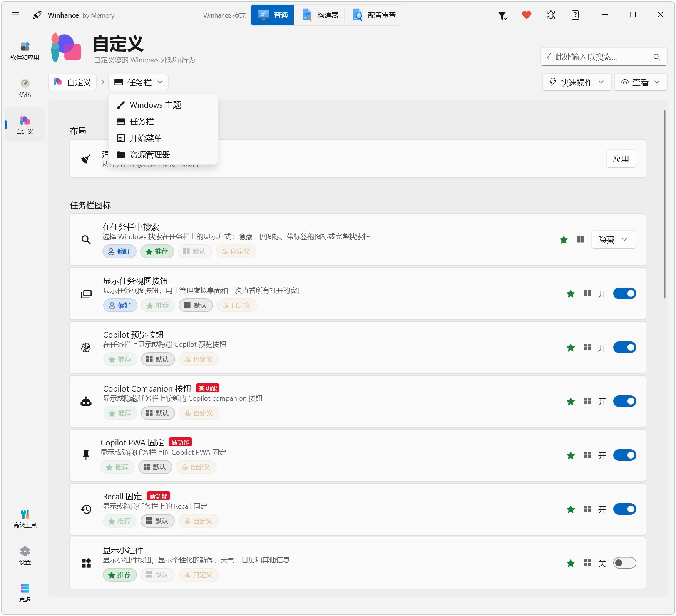676x616 pixels.
Task: Expand 快速操作 dropdown
Action: click(x=577, y=82)
